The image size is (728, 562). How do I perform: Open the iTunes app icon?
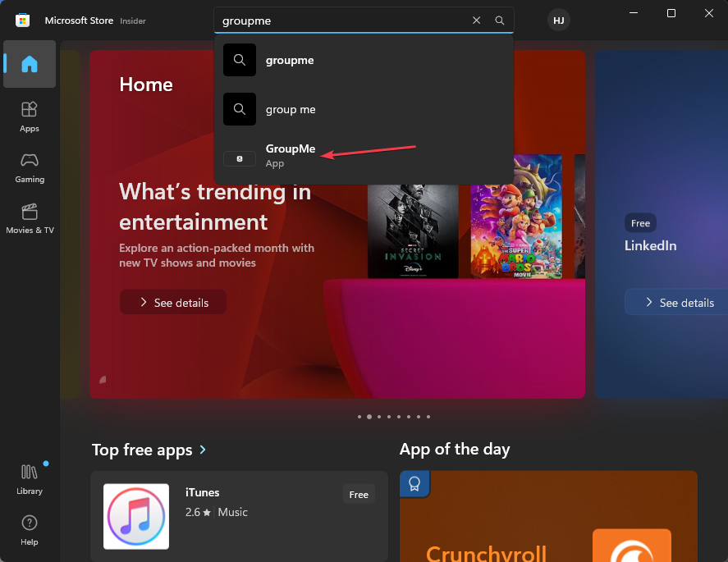tap(136, 517)
